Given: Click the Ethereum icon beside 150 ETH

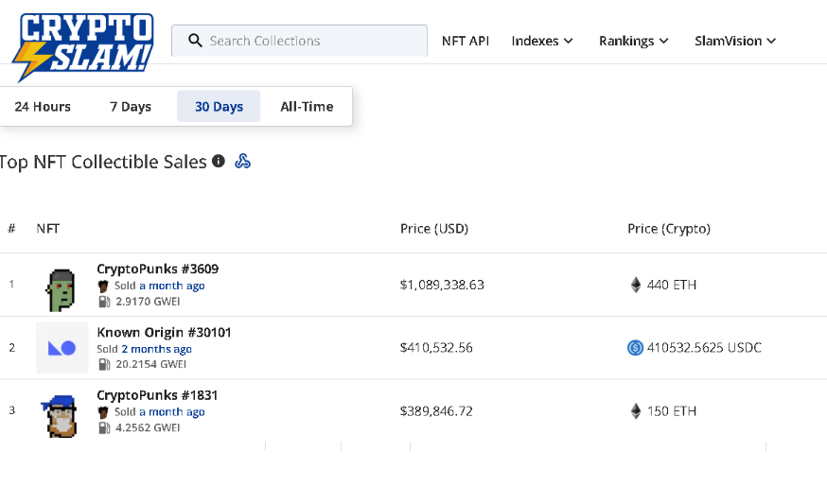Looking at the screenshot, I should pyautogui.click(x=636, y=410).
